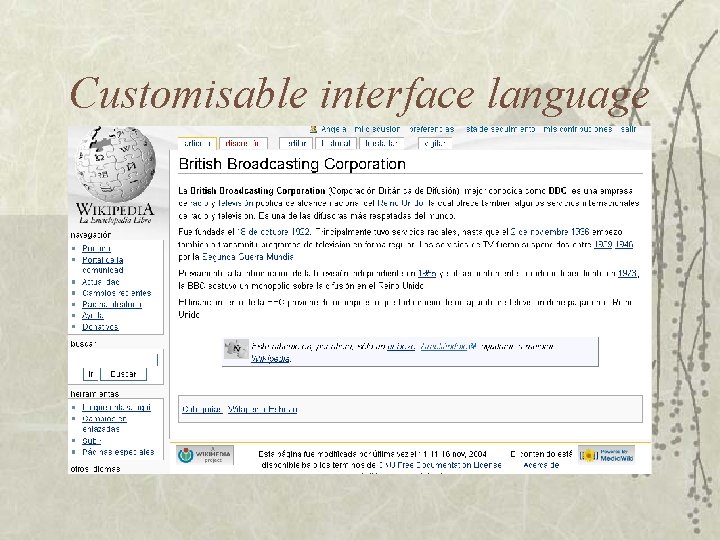
Task: Click the 'Acerca de' footer link
Action: pos(541,465)
